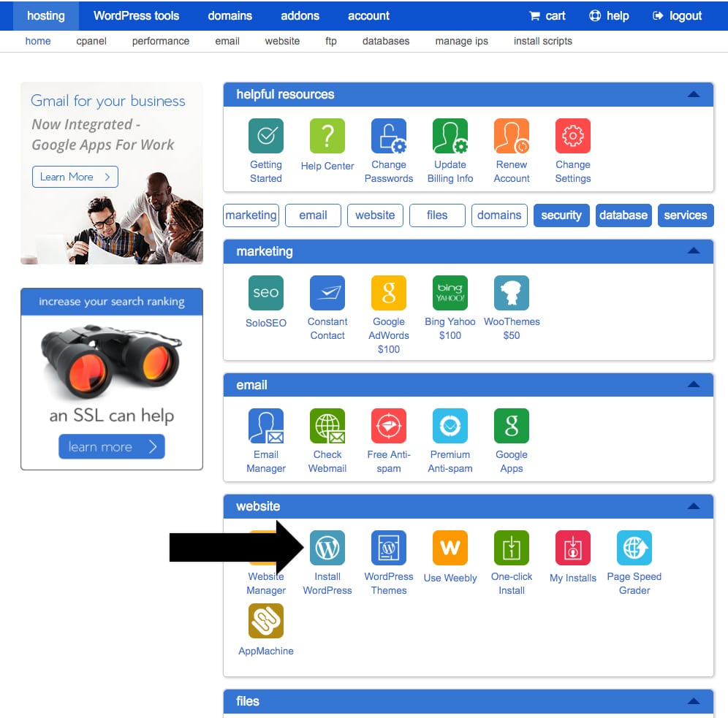
Task: Open Change Passwords icon
Action: (x=389, y=135)
